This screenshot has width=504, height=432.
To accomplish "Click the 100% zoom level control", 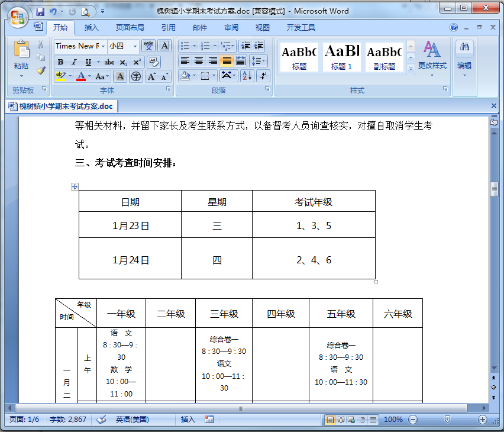I will 393,419.
